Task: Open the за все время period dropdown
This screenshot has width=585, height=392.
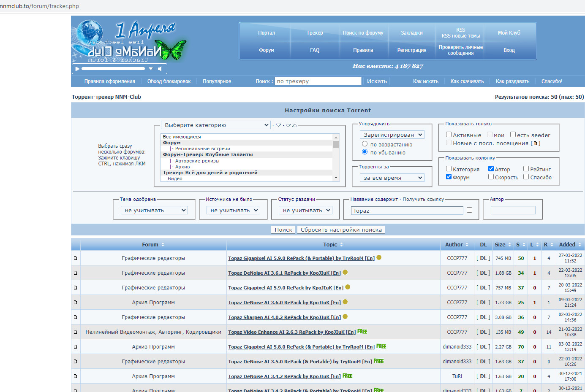Action: (x=392, y=178)
